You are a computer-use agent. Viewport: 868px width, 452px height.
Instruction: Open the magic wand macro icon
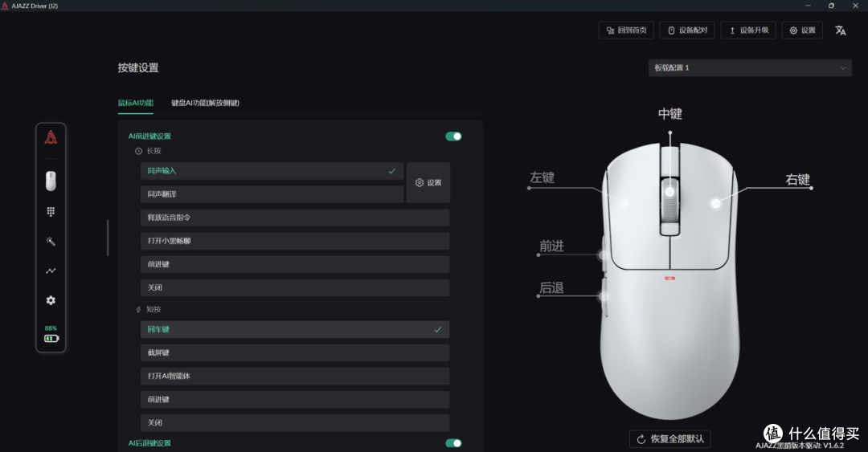coord(51,241)
